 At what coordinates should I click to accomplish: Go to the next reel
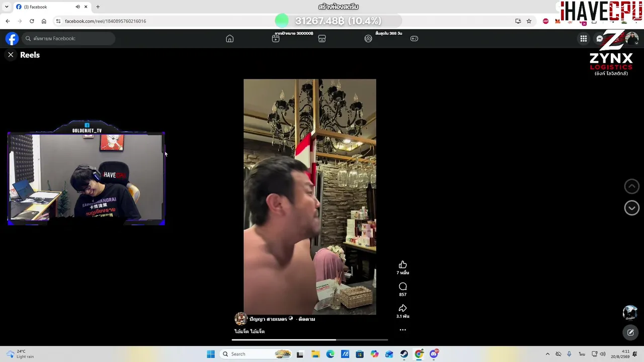(x=632, y=208)
